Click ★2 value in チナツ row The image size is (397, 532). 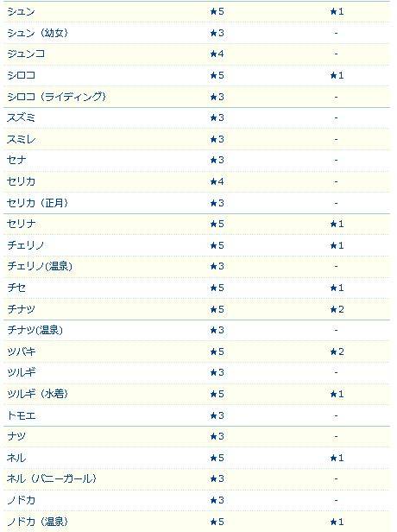click(x=337, y=309)
